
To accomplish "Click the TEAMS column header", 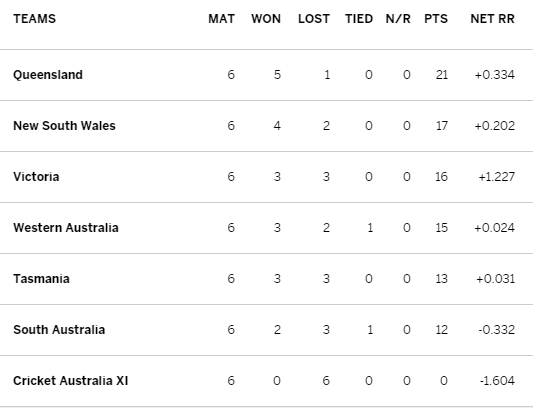I will tap(34, 19).
